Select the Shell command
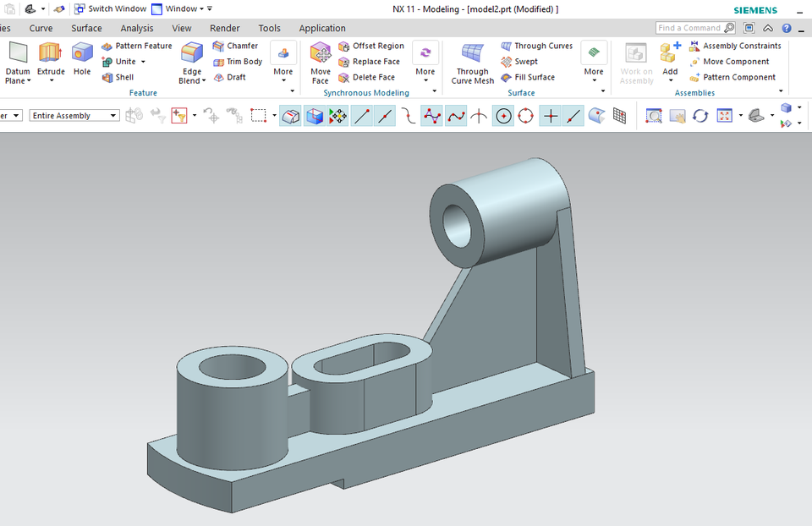The height and width of the screenshot is (526, 812). pyautogui.click(x=123, y=77)
